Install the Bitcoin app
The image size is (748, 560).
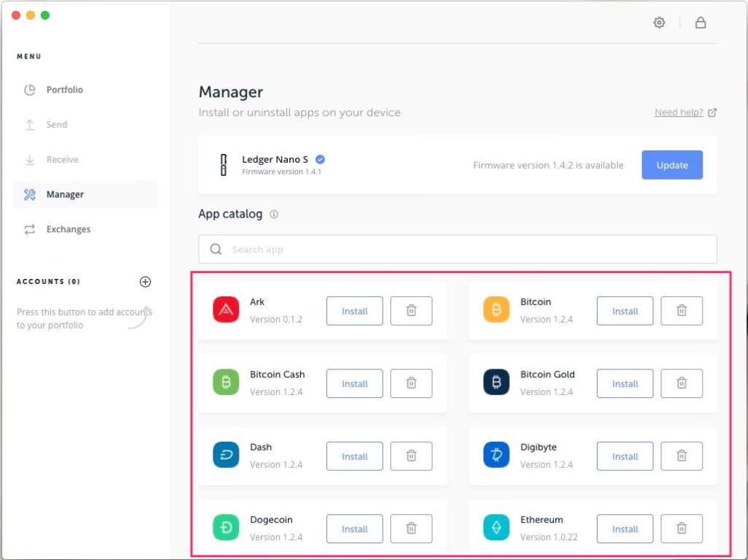coord(625,311)
